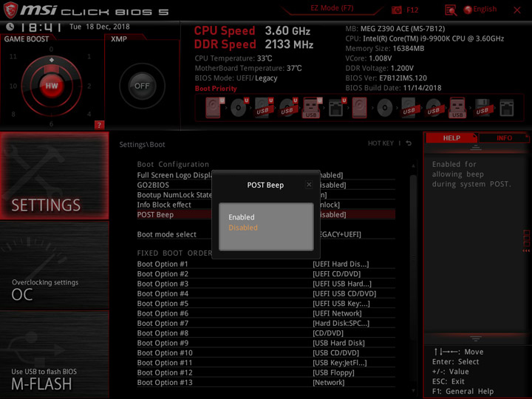The image size is (532, 399).
Task: Take a screenshot with the F12 camera icon
Action: (396, 10)
